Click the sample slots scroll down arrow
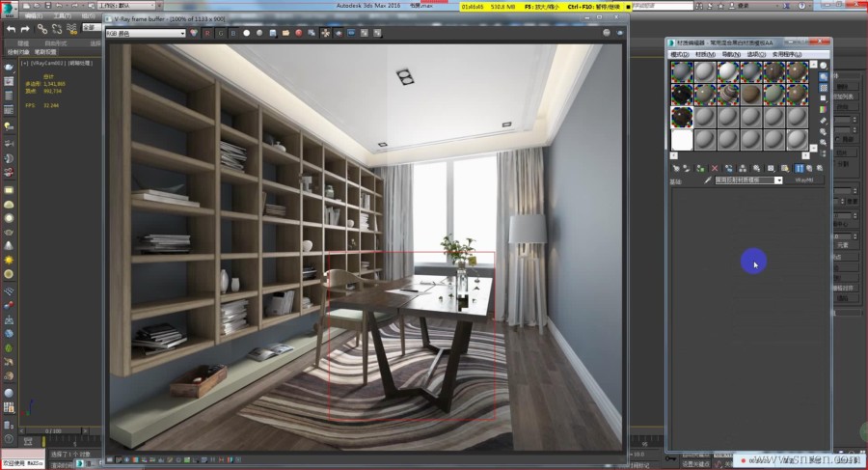Image resolution: width=868 pixels, height=470 pixels. pos(814,148)
